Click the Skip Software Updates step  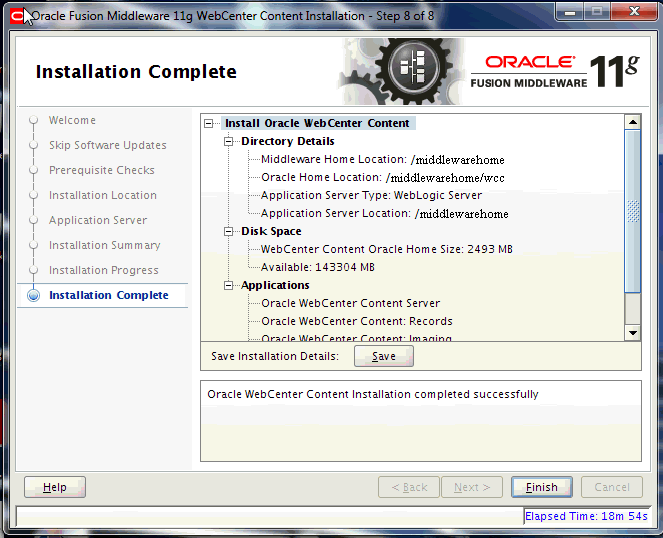(x=108, y=145)
